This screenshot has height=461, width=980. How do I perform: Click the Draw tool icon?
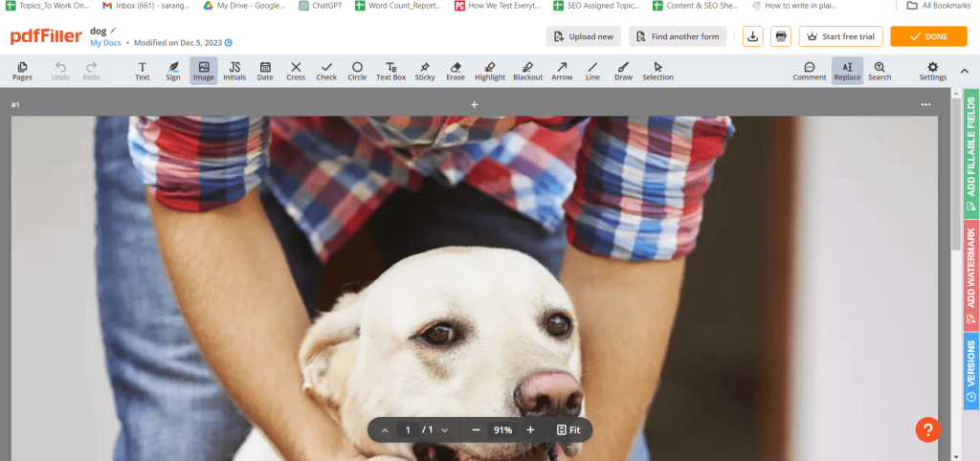[623, 71]
